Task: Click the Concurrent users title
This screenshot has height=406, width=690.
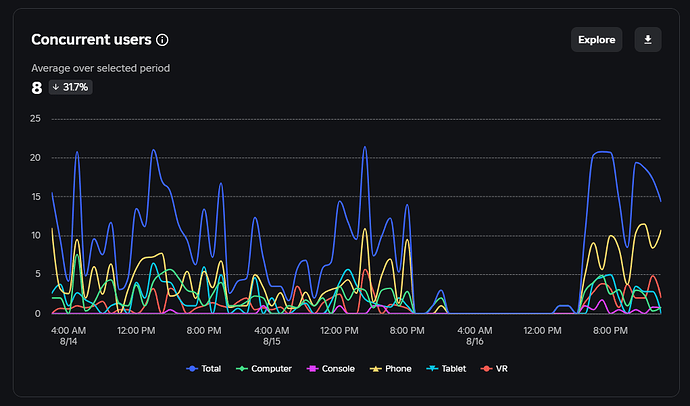Action: coord(91,40)
